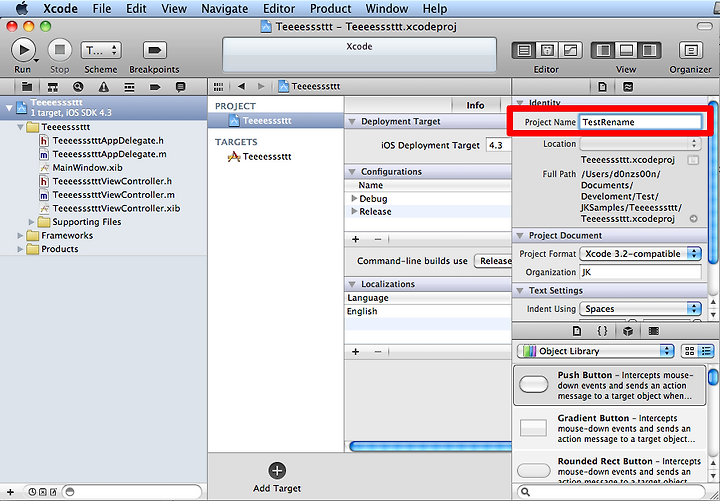Show the Breakpoint navigator
720x501 pixels.
click(155, 86)
